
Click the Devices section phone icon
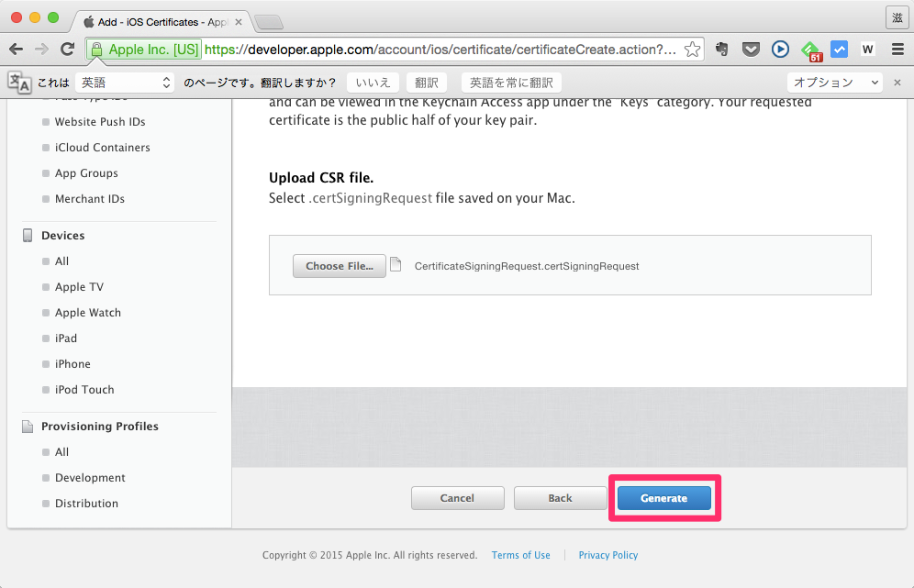[x=28, y=236]
